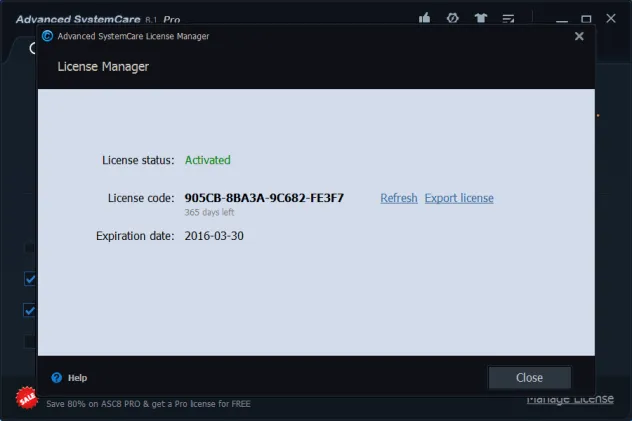Screen dimensions: 632x421
Task: Click the Export license link
Action: (x=459, y=198)
